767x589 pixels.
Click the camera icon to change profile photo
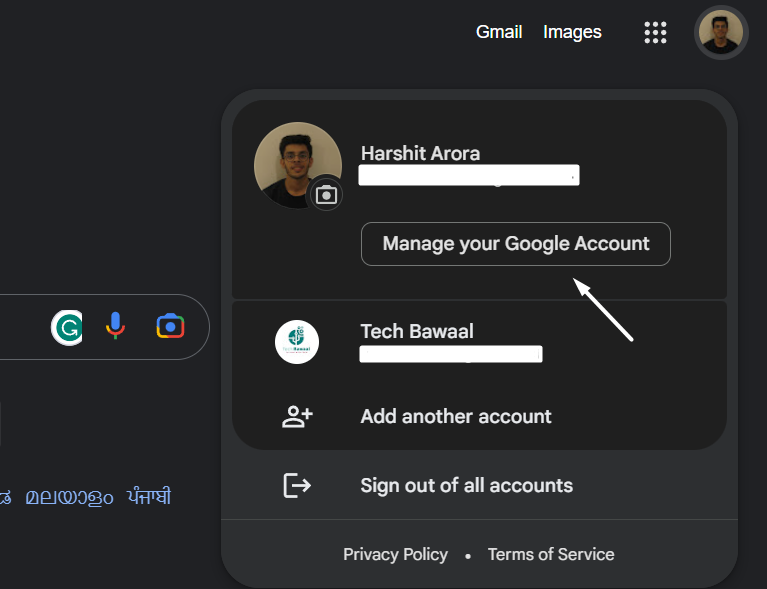click(x=325, y=194)
